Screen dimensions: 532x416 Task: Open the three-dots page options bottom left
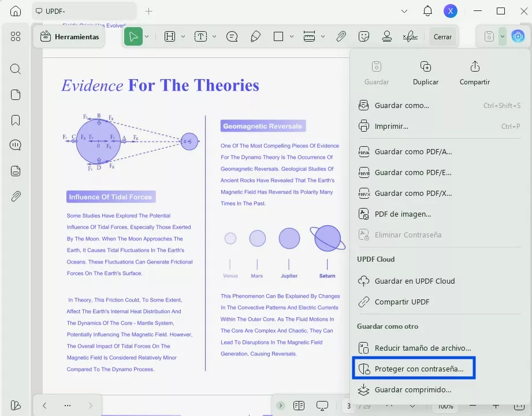point(68,405)
